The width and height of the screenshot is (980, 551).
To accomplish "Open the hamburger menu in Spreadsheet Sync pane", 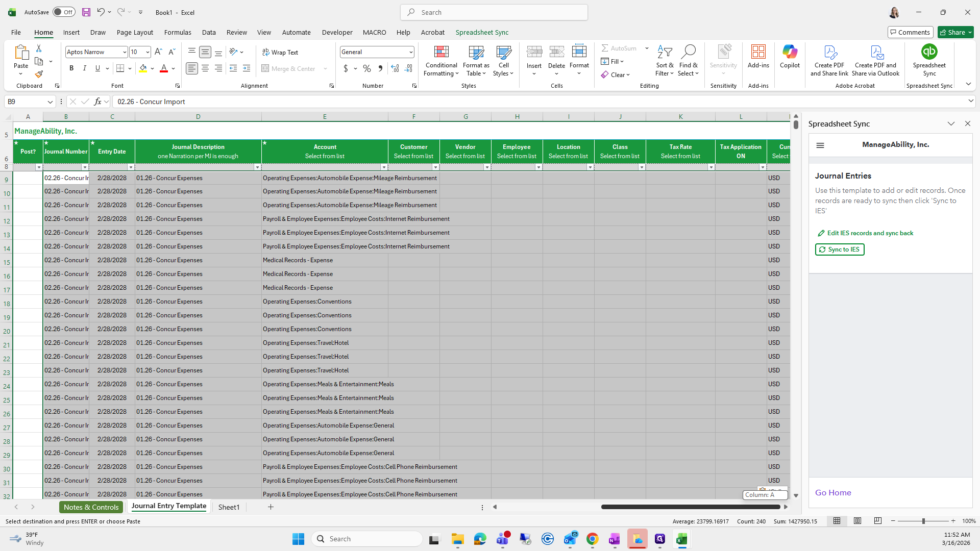I will [x=820, y=145].
